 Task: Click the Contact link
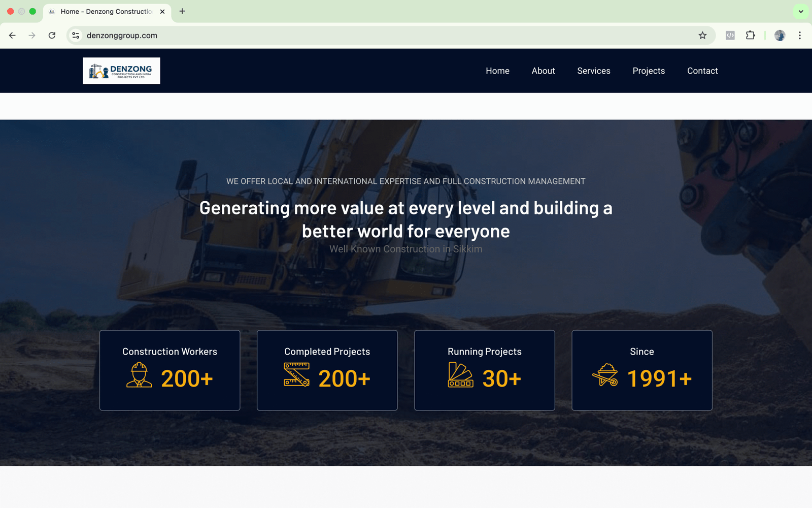pyautogui.click(x=702, y=71)
